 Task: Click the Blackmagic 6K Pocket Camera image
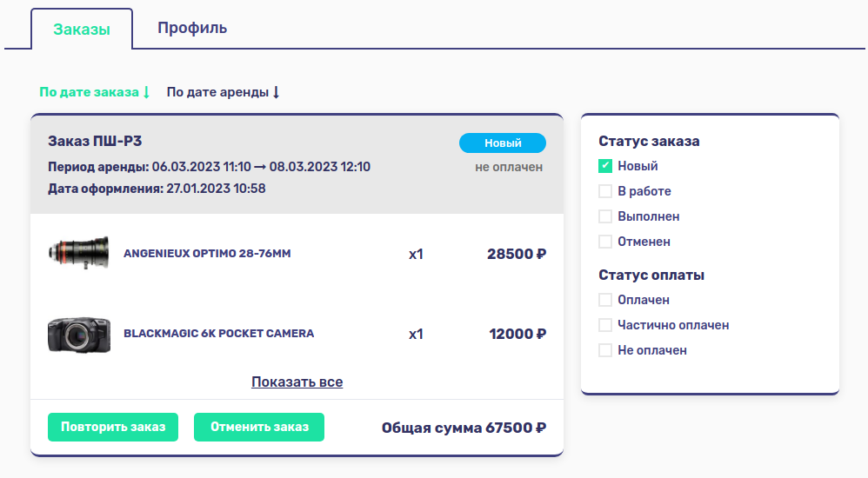tap(78, 334)
